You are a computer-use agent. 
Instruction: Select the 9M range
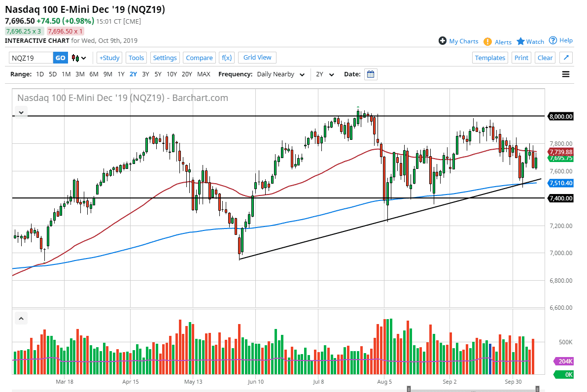click(x=108, y=74)
